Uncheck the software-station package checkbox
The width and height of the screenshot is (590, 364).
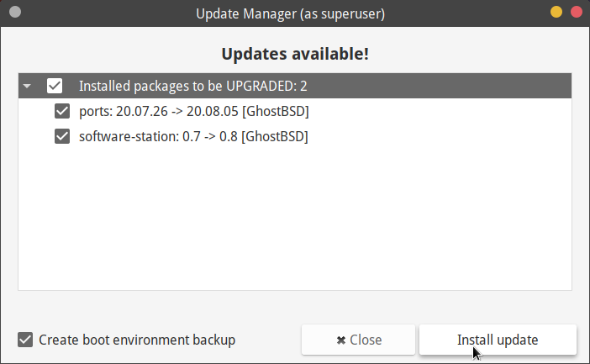pyautogui.click(x=61, y=136)
